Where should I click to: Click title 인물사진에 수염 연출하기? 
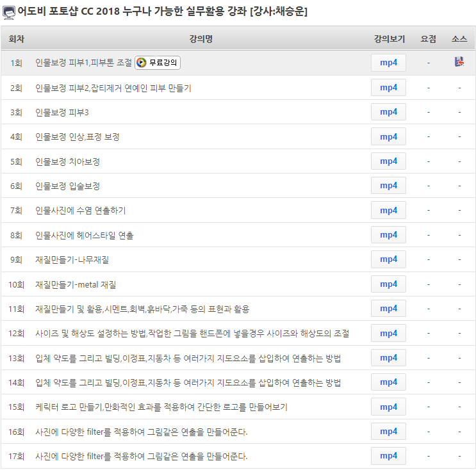(81, 211)
